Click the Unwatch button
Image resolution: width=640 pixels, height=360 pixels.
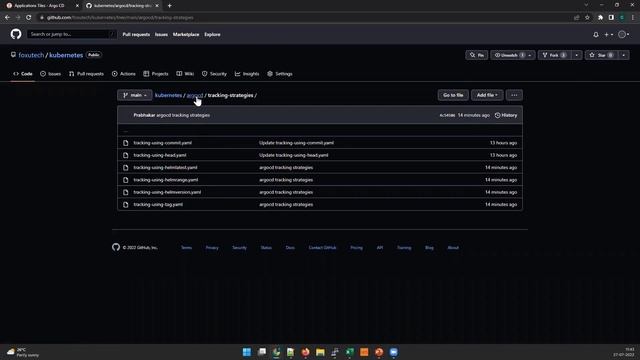click(x=509, y=55)
